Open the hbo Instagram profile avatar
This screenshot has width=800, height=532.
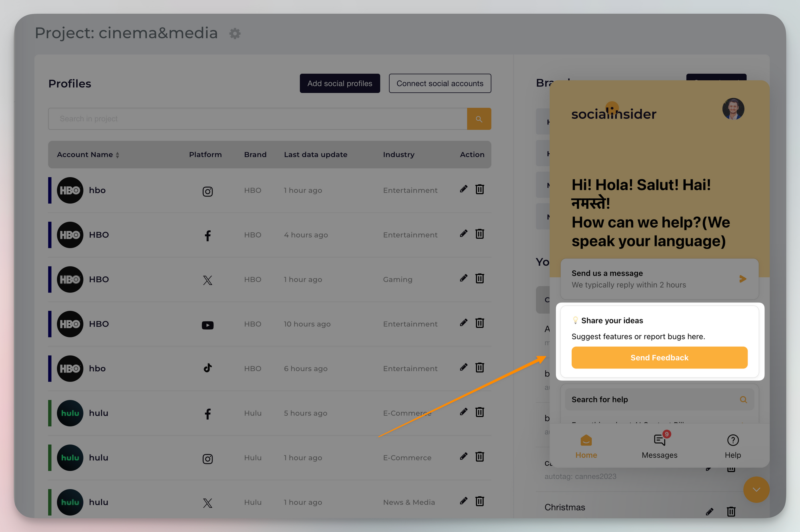coord(70,190)
